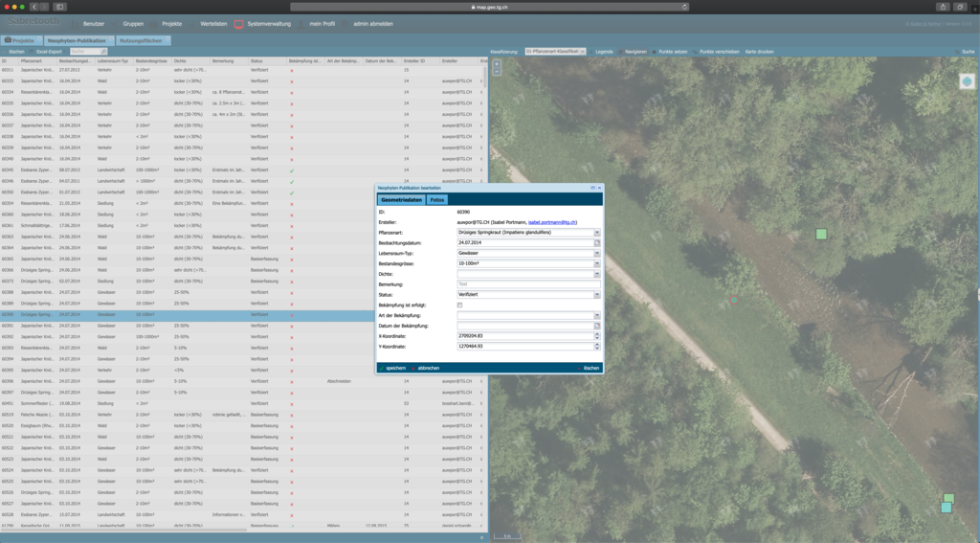
Task: Activate the Navigieren map tool
Action: 634,52
